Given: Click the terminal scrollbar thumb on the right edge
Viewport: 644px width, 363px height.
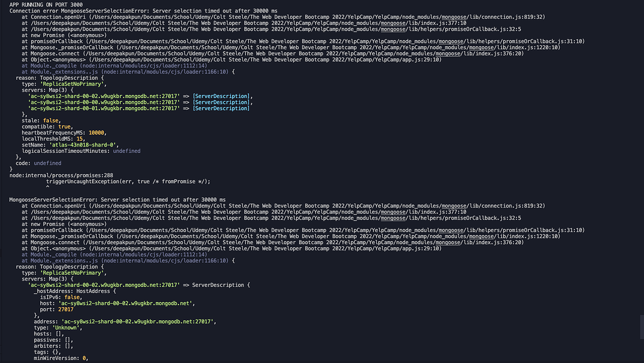Looking at the screenshot, I should coord(641,328).
